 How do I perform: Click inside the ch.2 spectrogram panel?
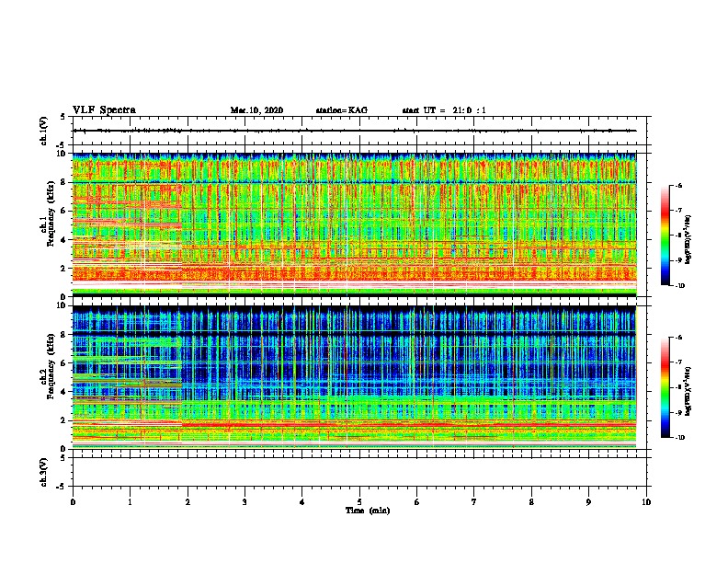(355, 377)
